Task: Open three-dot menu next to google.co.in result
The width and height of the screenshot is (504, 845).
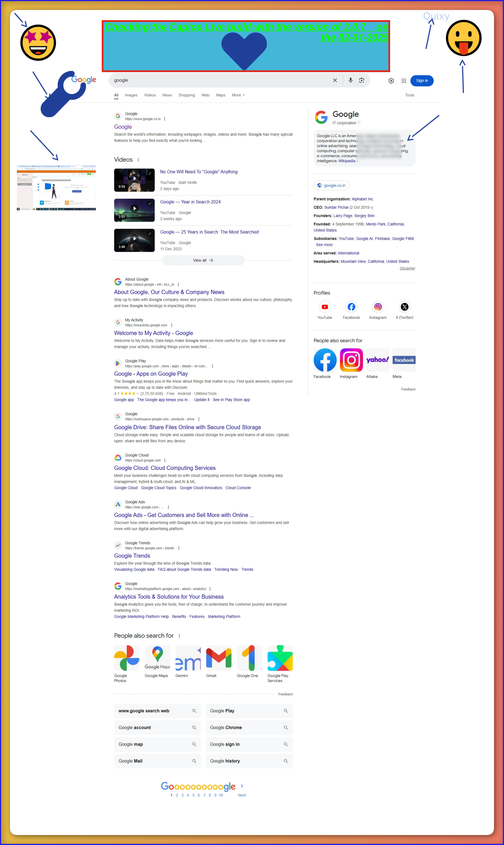Action: (165, 119)
